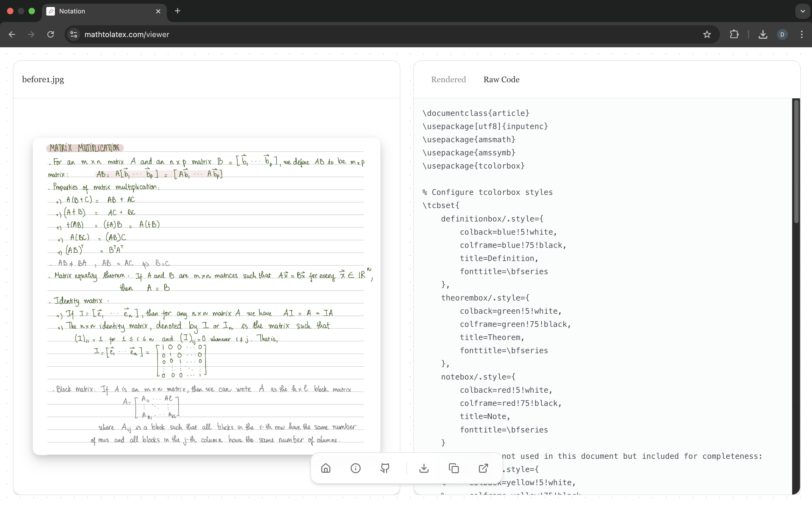Image resolution: width=812 pixels, height=508 pixels.
Task: Expand the tab search chevron at top right
Action: [x=803, y=11]
